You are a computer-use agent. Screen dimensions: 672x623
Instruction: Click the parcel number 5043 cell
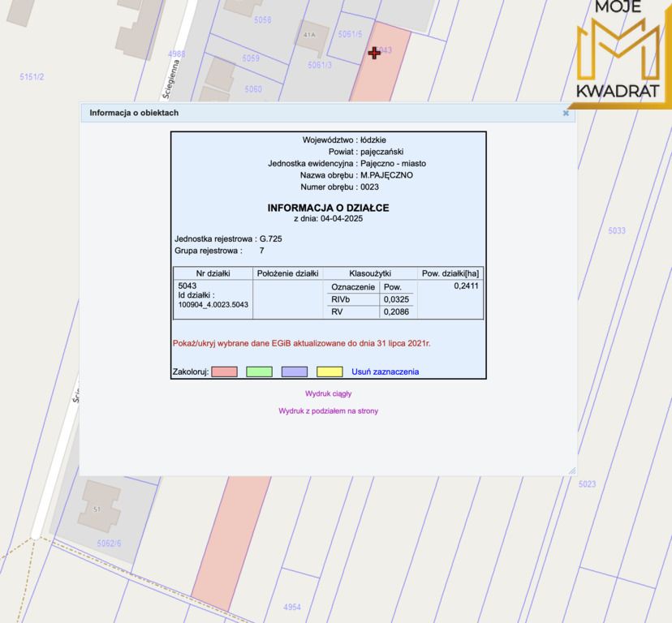[187, 286]
